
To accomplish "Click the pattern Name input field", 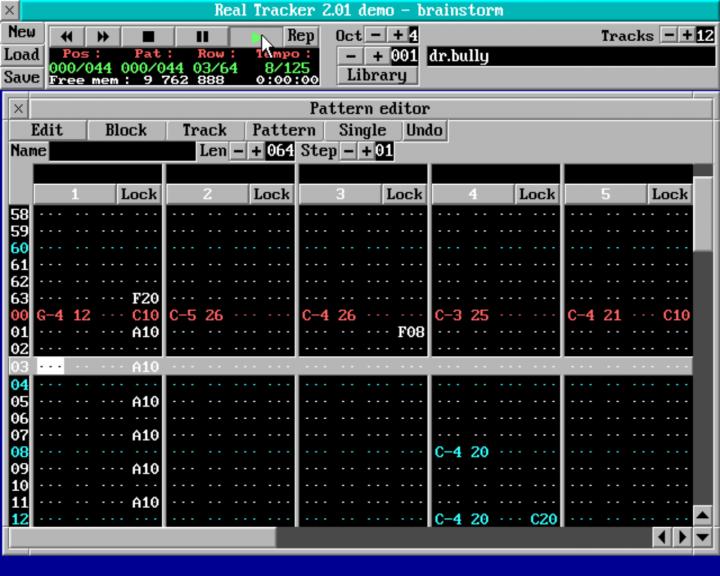I will (x=122, y=151).
